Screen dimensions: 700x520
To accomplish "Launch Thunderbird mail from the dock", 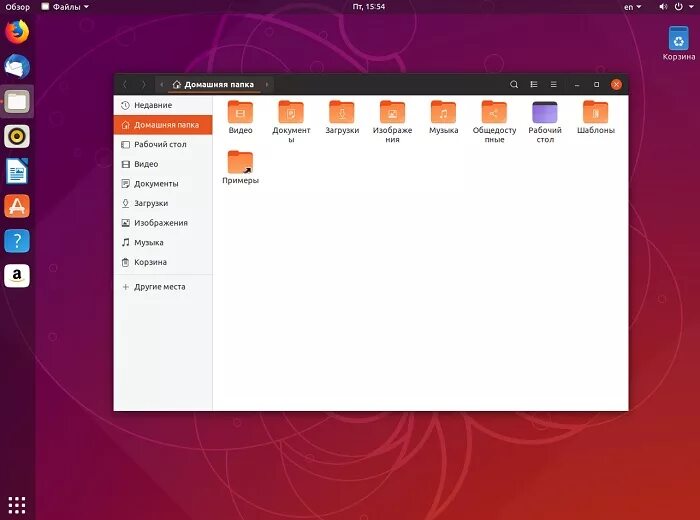I will point(17,67).
